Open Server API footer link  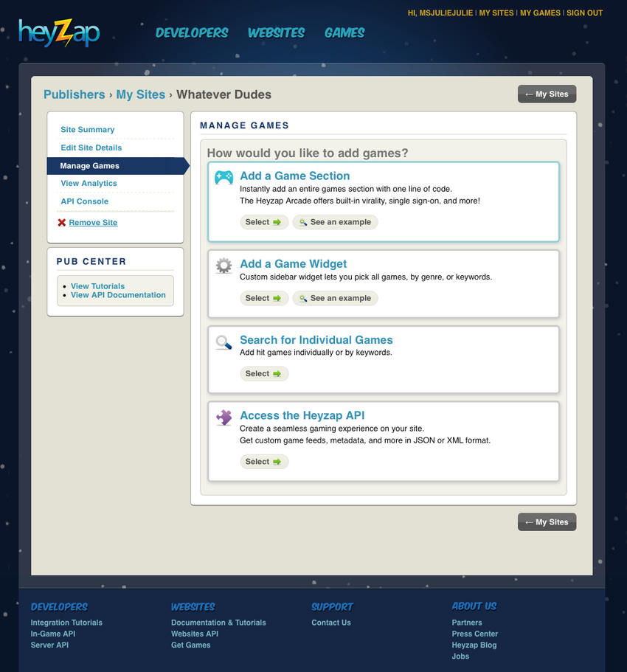click(x=49, y=645)
